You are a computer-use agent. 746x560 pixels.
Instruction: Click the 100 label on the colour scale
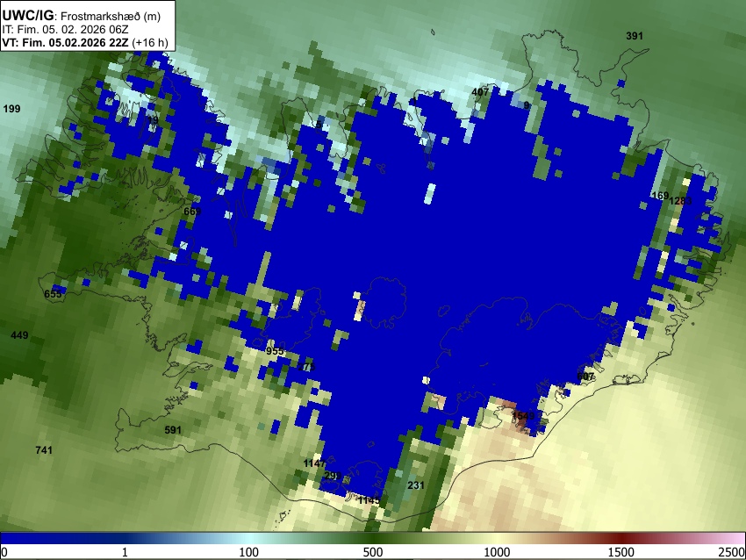(x=248, y=552)
